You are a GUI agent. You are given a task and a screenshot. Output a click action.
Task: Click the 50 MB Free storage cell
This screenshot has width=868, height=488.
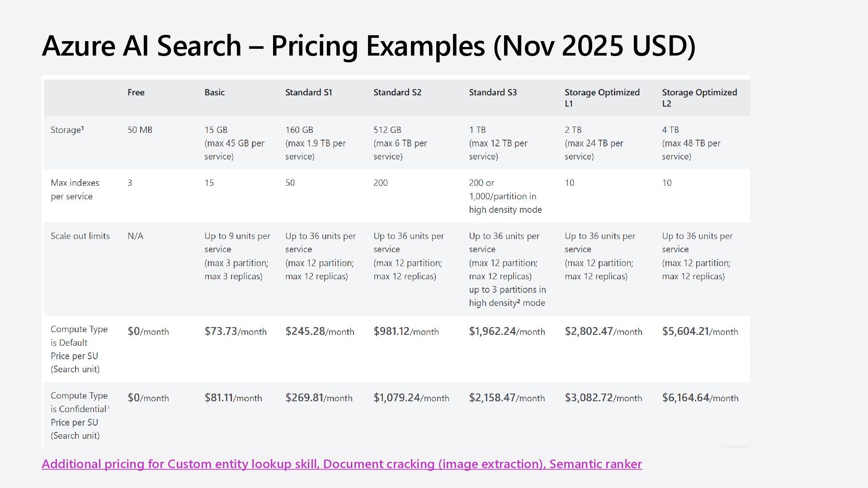pos(140,130)
